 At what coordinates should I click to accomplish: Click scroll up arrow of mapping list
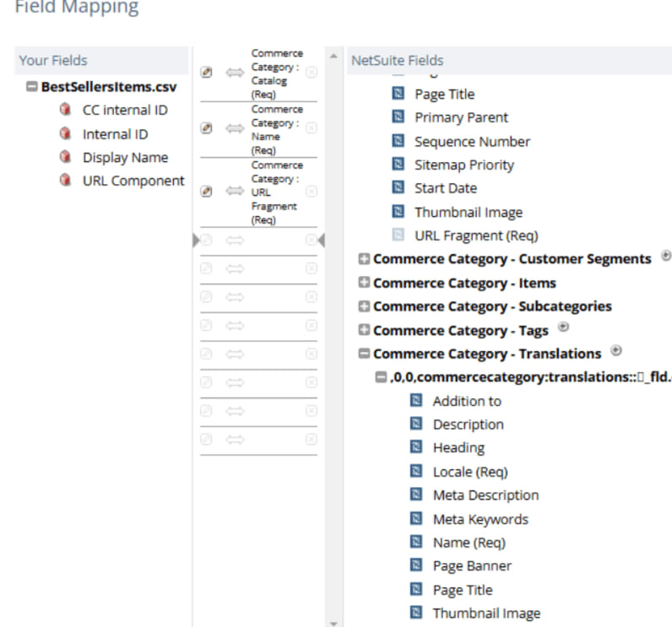pyautogui.click(x=333, y=57)
